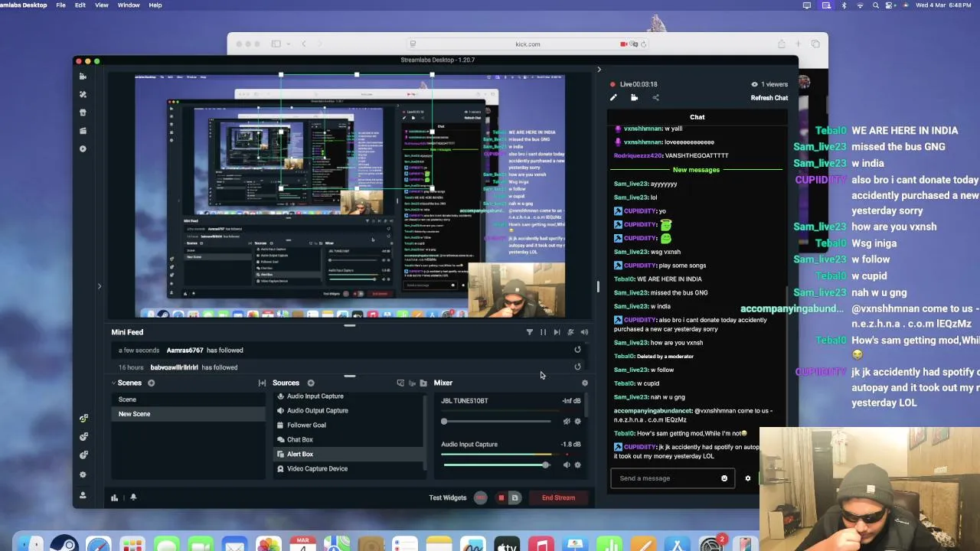
Task: Click the Refresh Chat link
Action: tap(769, 98)
